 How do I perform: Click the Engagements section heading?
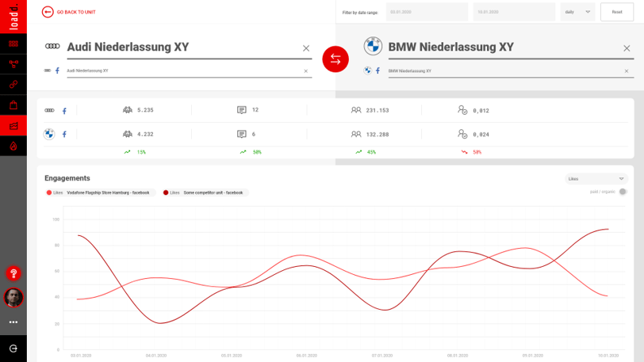(x=67, y=178)
